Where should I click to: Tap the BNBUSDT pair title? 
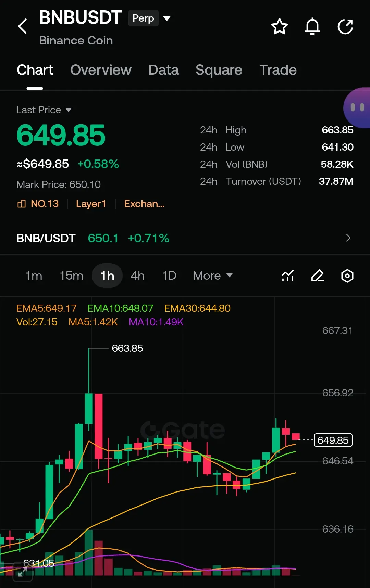click(80, 17)
